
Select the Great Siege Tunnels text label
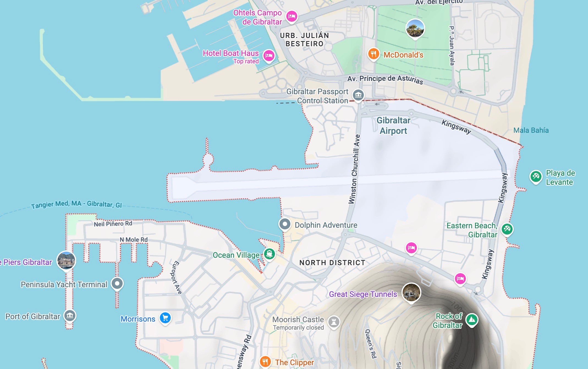coord(363,294)
